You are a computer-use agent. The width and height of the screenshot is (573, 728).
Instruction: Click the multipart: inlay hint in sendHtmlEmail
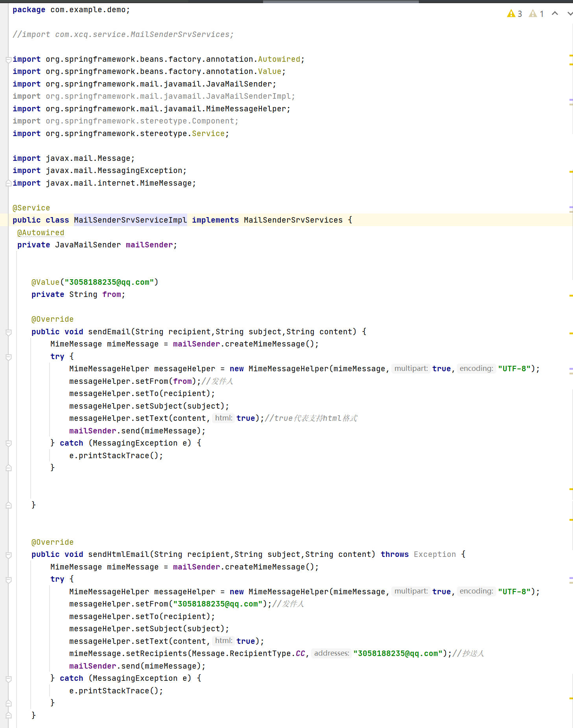point(411,591)
